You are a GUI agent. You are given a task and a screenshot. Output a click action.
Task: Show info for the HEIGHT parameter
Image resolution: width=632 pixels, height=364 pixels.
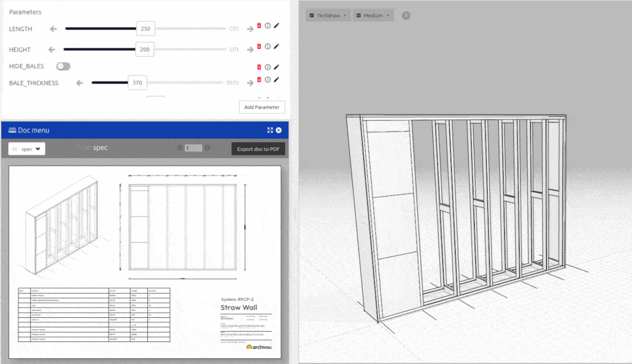(267, 47)
